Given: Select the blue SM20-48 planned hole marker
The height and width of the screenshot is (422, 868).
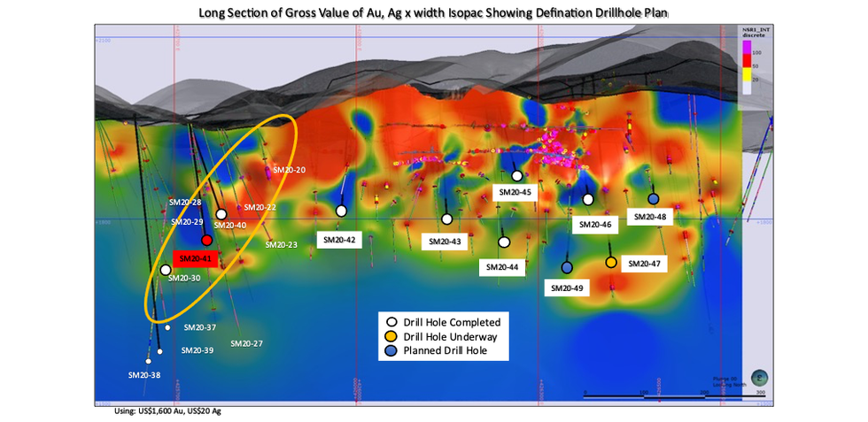Looking at the screenshot, I should pyautogui.click(x=654, y=199).
